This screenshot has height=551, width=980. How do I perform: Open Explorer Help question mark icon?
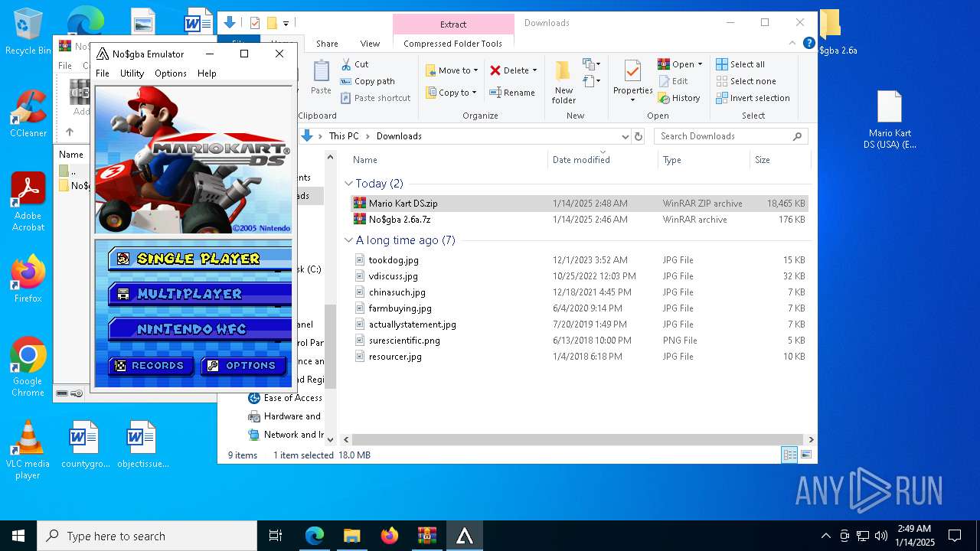point(808,44)
